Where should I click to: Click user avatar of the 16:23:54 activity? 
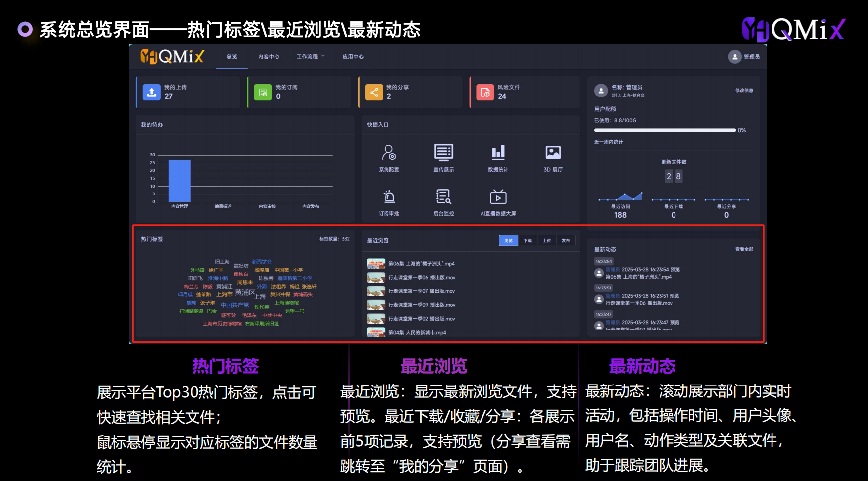599,273
